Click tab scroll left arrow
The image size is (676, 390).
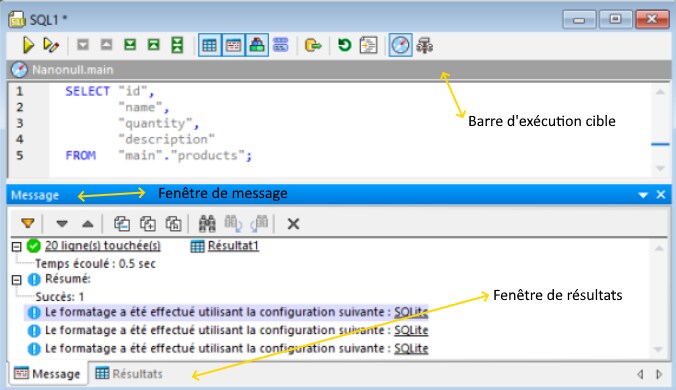tap(641, 374)
